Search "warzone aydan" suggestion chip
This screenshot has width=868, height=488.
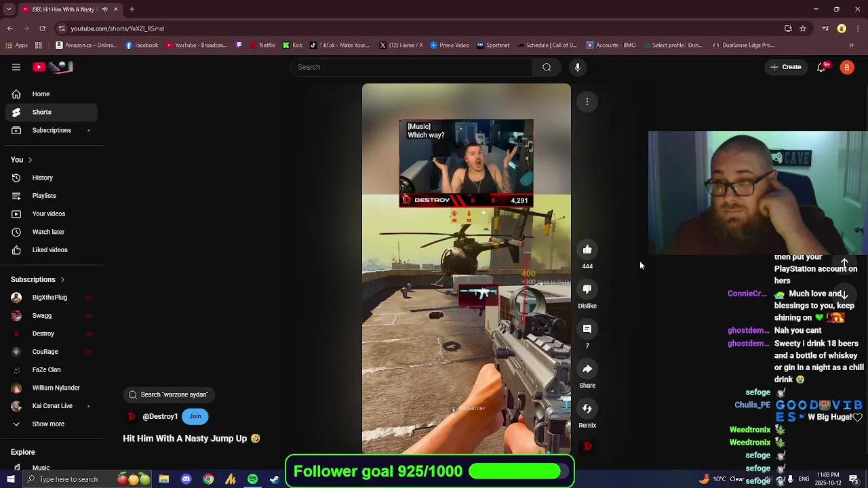pyautogui.click(x=170, y=394)
